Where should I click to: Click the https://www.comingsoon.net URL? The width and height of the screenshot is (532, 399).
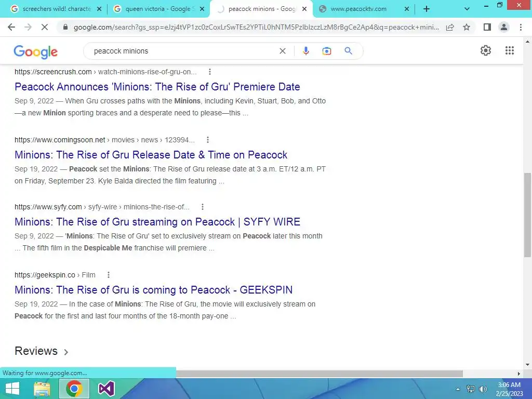tap(60, 140)
